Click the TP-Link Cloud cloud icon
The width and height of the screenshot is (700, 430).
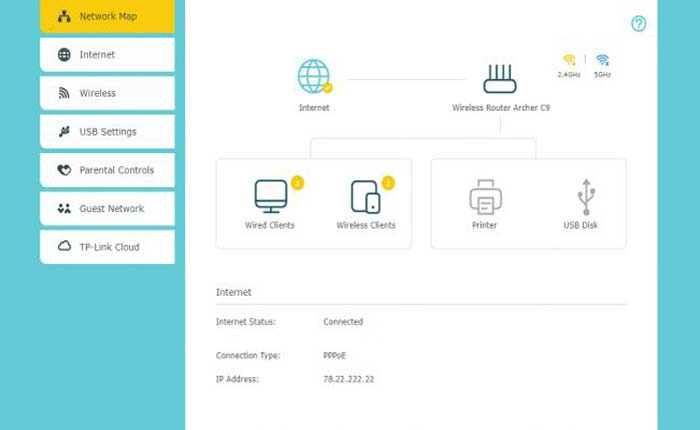coord(64,246)
